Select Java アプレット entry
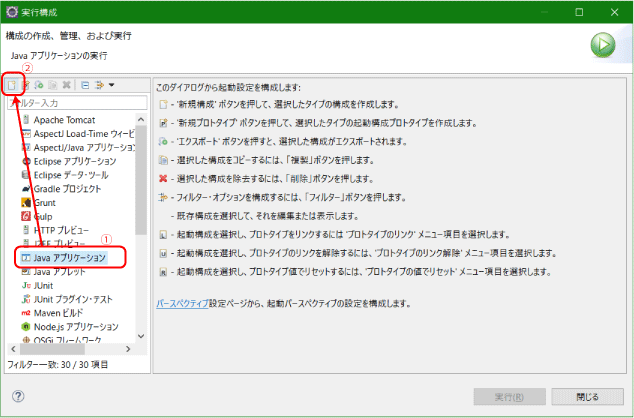Screen dimensions: 634x418 point(59,272)
